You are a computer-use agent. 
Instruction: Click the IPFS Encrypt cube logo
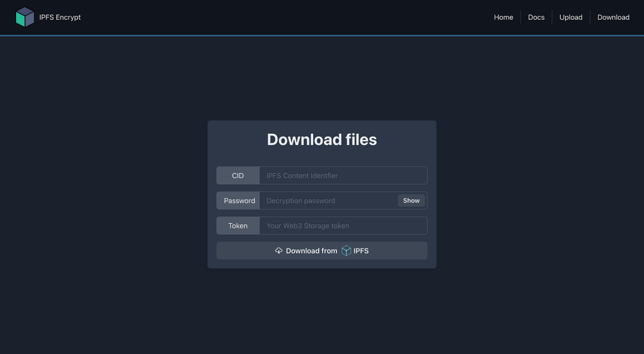25,17
